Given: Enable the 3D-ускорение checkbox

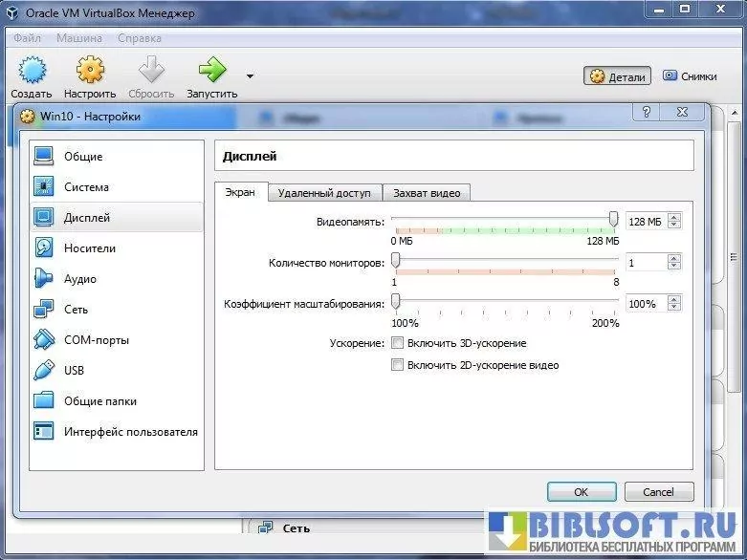Looking at the screenshot, I should [398, 343].
